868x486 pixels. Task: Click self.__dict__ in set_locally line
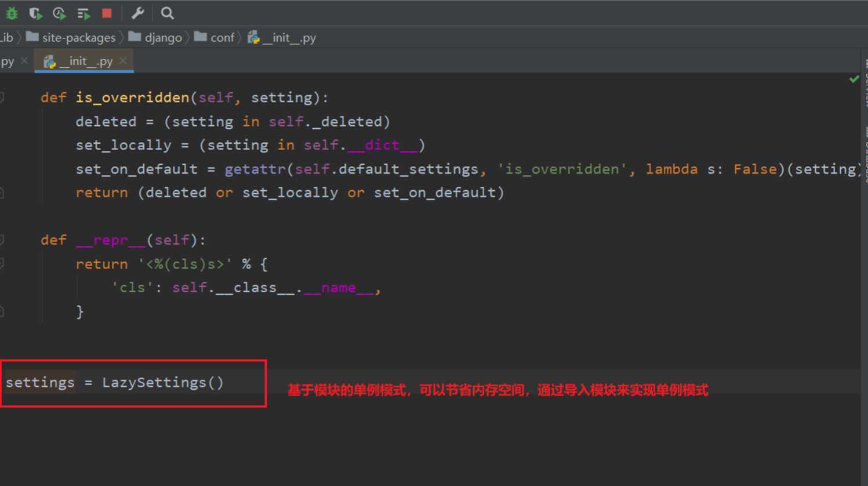tap(360, 146)
